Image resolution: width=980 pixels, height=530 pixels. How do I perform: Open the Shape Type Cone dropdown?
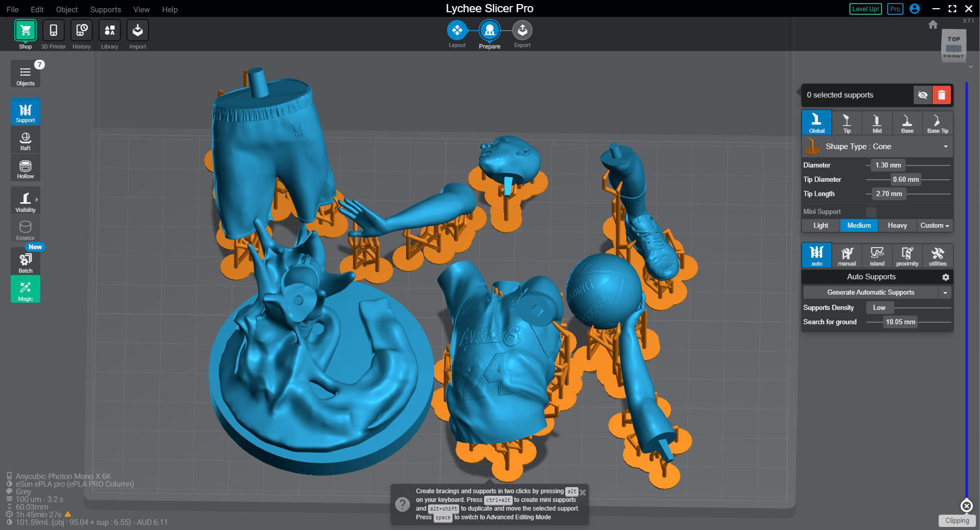877,147
